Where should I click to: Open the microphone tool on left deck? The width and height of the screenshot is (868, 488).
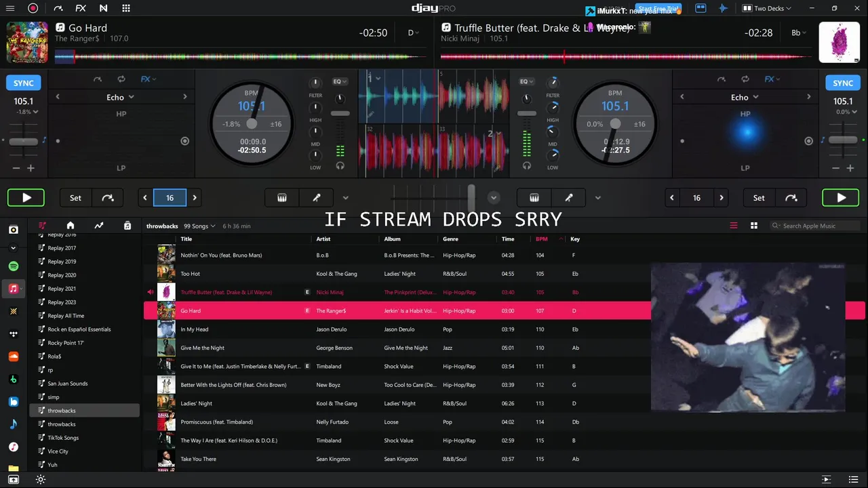tap(316, 198)
